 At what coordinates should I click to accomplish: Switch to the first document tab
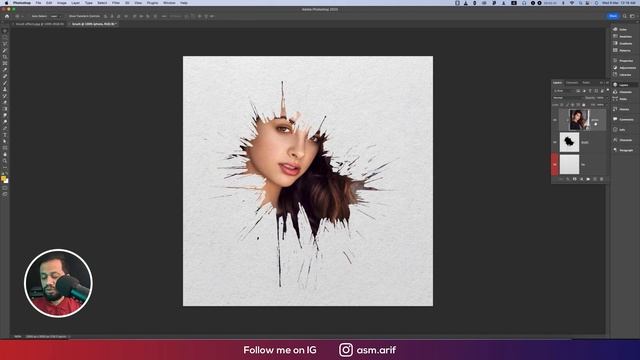tap(40, 24)
